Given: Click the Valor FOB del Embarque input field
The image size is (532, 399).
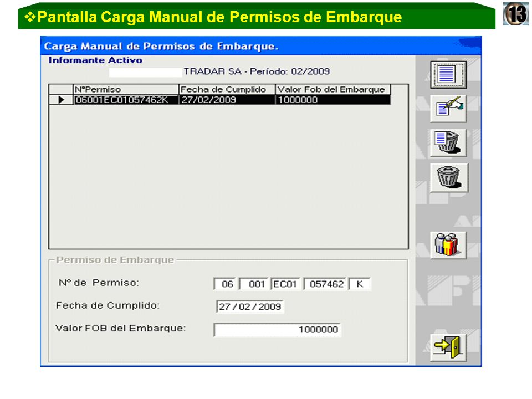Looking at the screenshot, I should [277, 329].
